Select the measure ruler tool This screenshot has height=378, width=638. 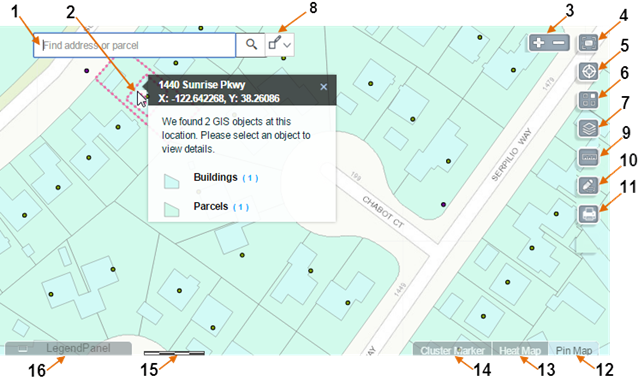(588, 157)
